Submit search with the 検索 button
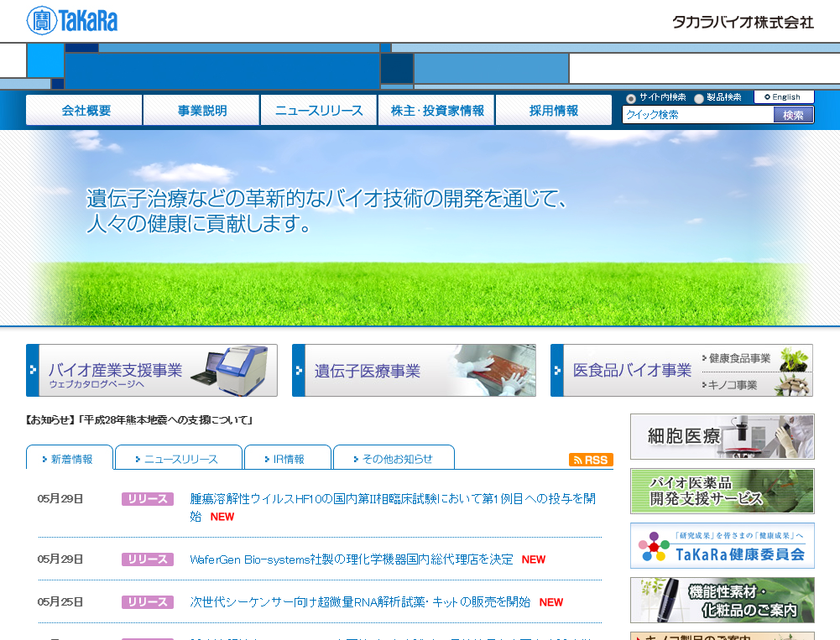The height and width of the screenshot is (640, 840). (793, 115)
